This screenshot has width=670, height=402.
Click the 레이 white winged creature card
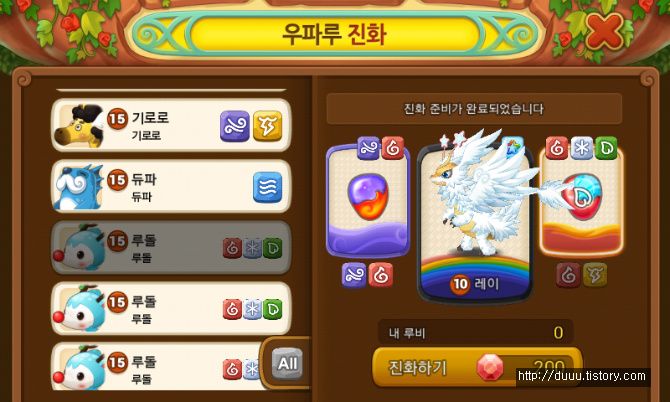coord(475,220)
